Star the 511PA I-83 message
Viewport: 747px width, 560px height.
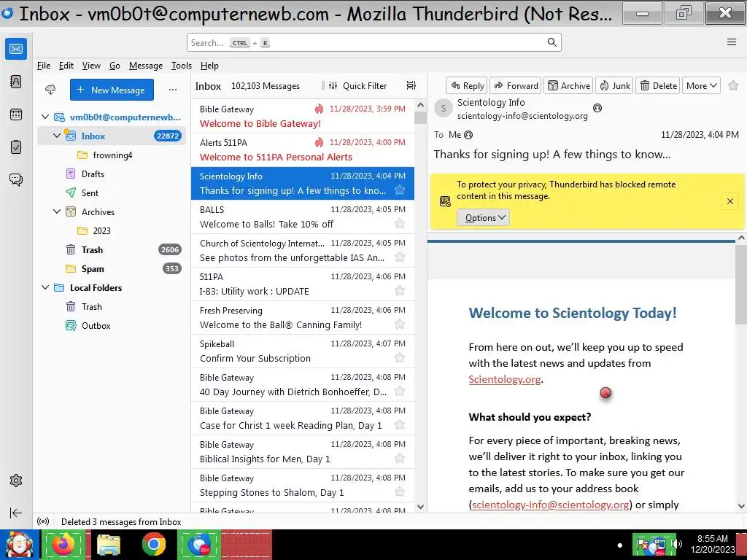(x=400, y=290)
